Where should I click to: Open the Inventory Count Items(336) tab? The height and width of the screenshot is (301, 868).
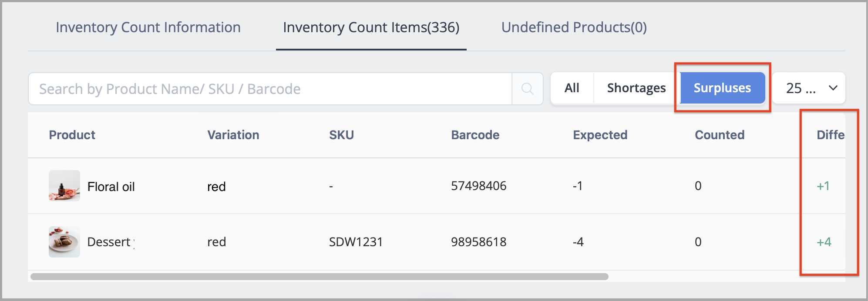371,27
